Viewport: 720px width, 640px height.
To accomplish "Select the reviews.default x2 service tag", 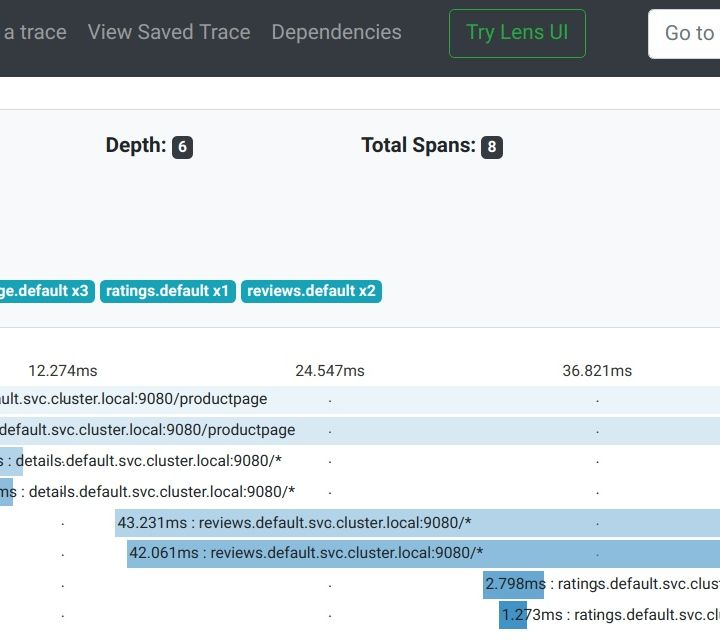I will pyautogui.click(x=311, y=291).
